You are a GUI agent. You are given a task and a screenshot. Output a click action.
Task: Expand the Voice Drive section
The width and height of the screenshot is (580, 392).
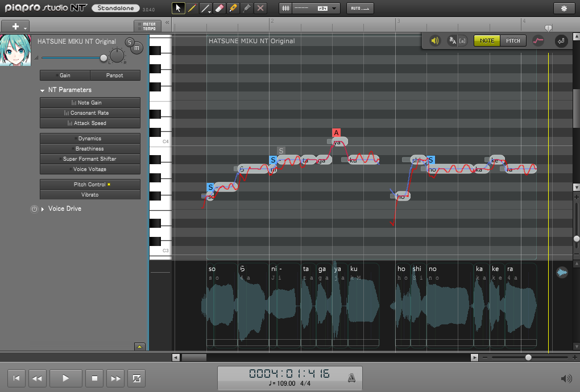tap(43, 209)
